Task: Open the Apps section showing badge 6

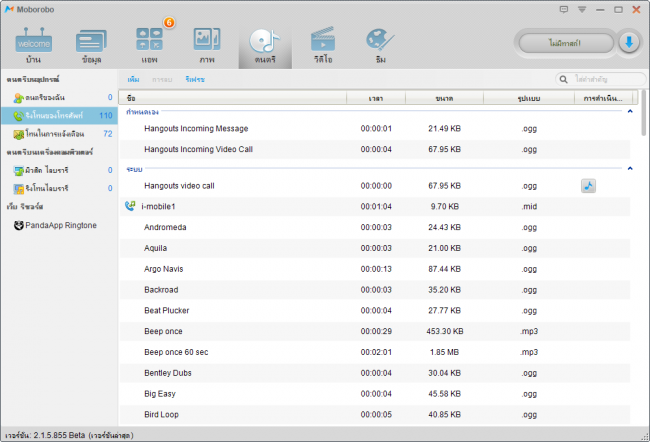Action: 149,45
